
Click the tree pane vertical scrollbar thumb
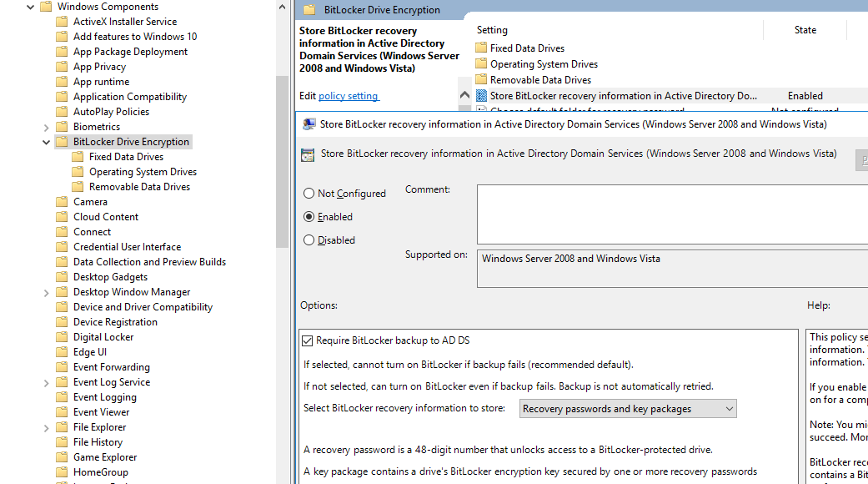pyautogui.click(x=283, y=160)
